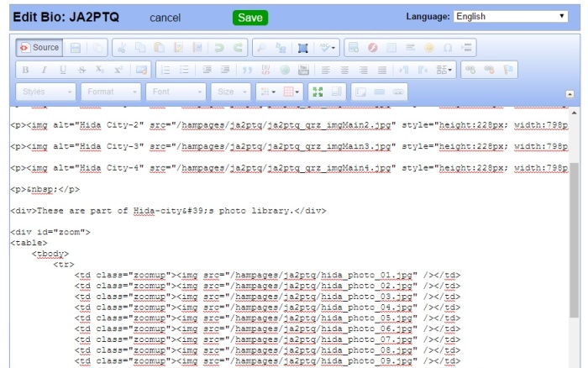The image size is (588, 368).
Task: Click the Unlink icon
Action: pyautogui.click(x=489, y=70)
